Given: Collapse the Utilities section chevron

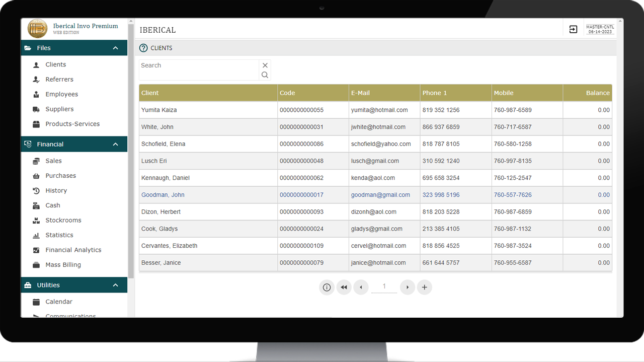Looking at the screenshot, I should [116, 285].
